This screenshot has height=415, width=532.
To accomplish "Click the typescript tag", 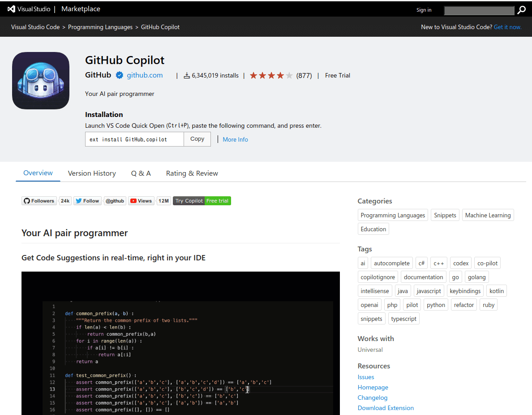I will tap(403, 319).
